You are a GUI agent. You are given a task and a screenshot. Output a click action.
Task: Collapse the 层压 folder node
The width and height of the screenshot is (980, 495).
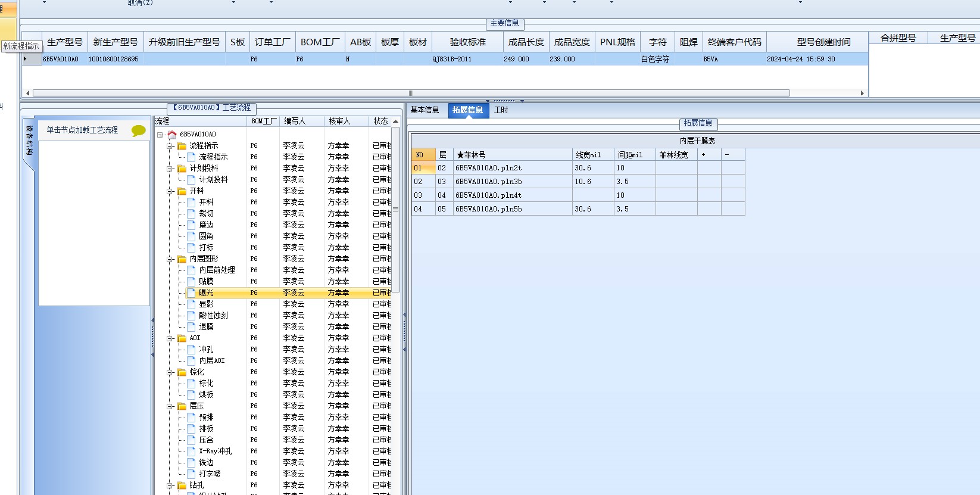click(x=170, y=406)
